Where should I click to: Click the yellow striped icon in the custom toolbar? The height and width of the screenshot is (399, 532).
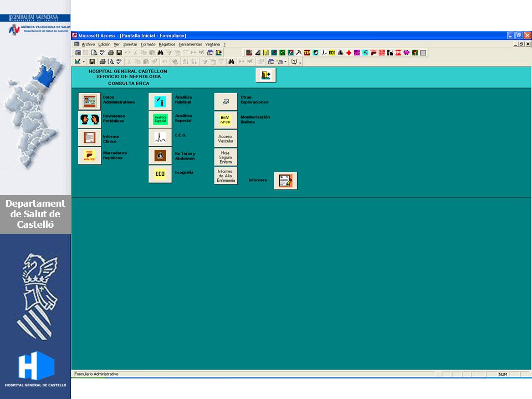[265, 53]
